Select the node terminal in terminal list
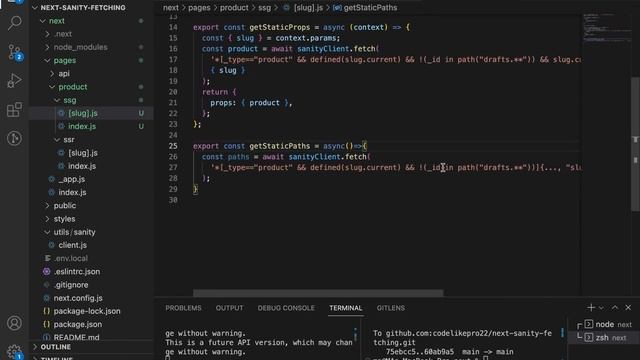 pyautogui.click(x=604, y=324)
